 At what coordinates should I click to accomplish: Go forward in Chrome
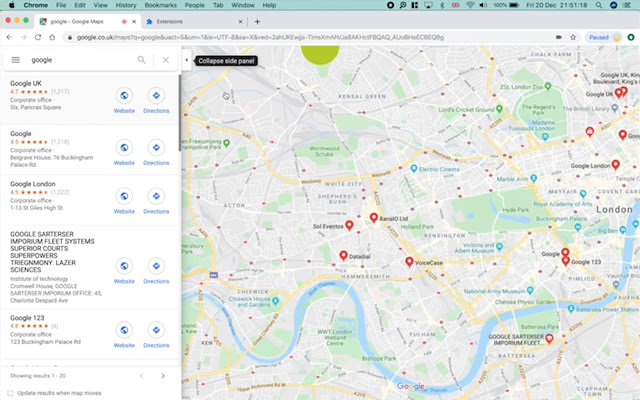point(24,37)
